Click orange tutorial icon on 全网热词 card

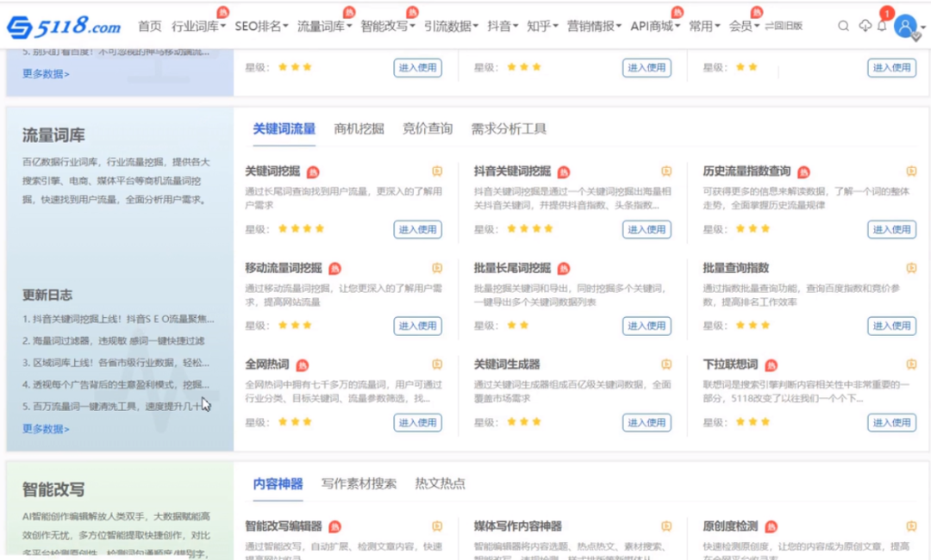pyautogui.click(x=437, y=364)
